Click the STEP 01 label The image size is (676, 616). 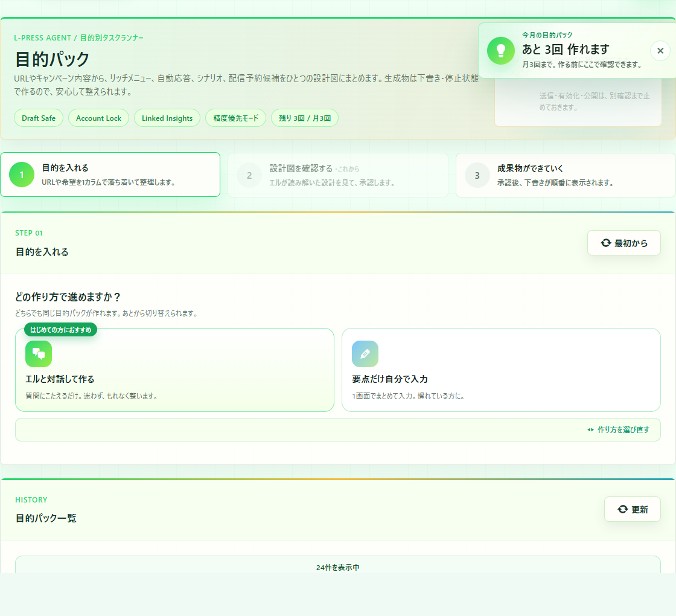pyautogui.click(x=29, y=233)
